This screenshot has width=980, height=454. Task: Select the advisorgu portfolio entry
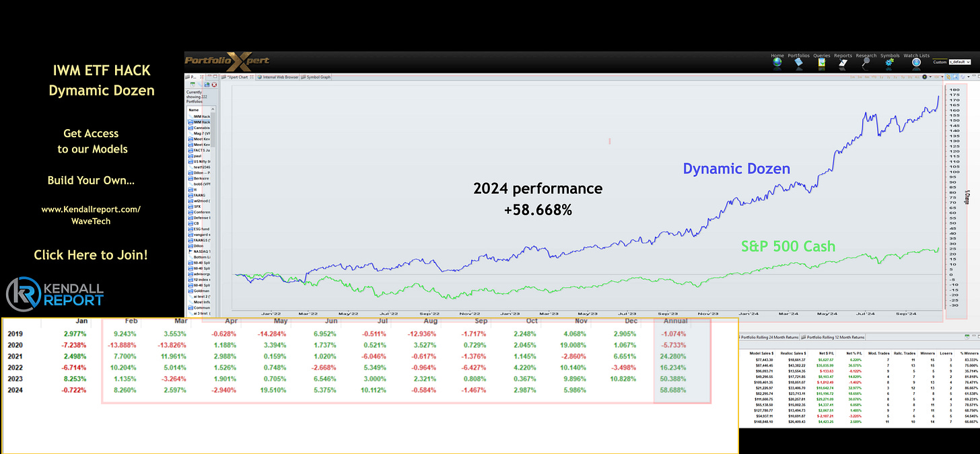click(200, 274)
